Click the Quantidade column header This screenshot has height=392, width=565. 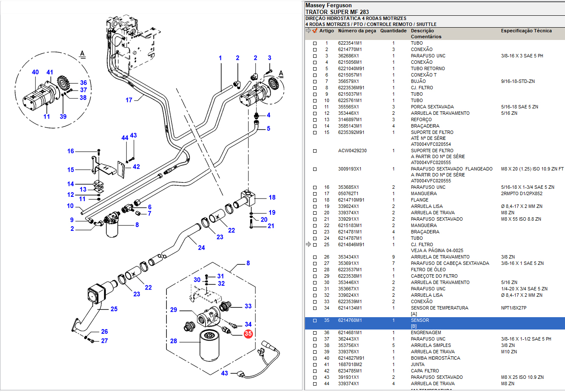click(393, 31)
